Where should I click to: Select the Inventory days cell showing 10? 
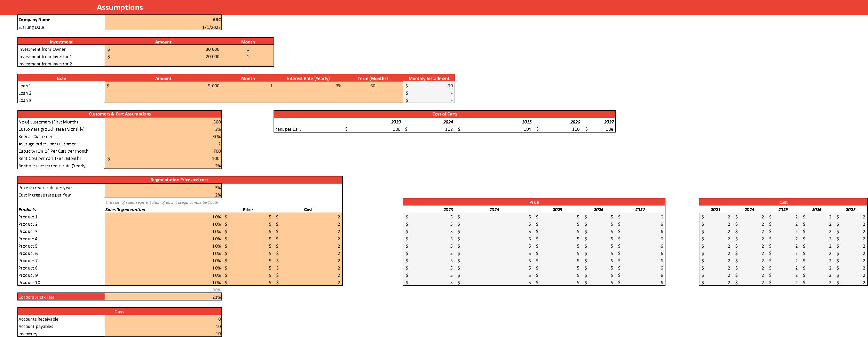tap(163, 333)
